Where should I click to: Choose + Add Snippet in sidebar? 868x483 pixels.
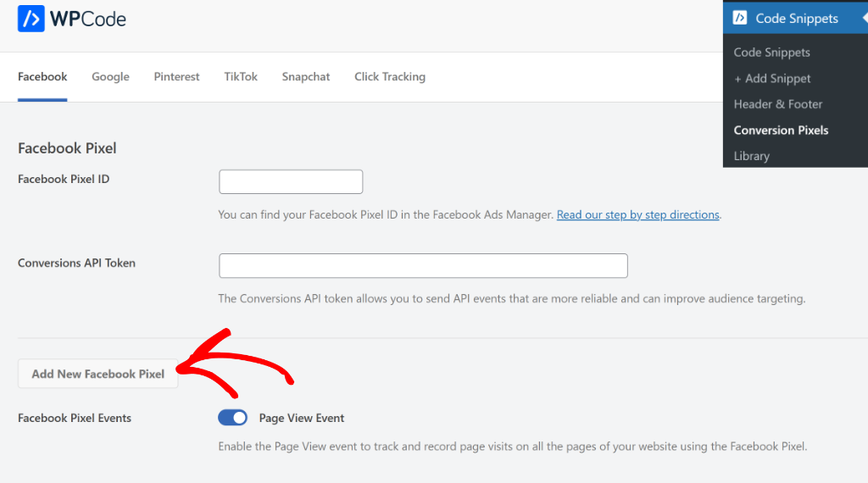(772, 79)
